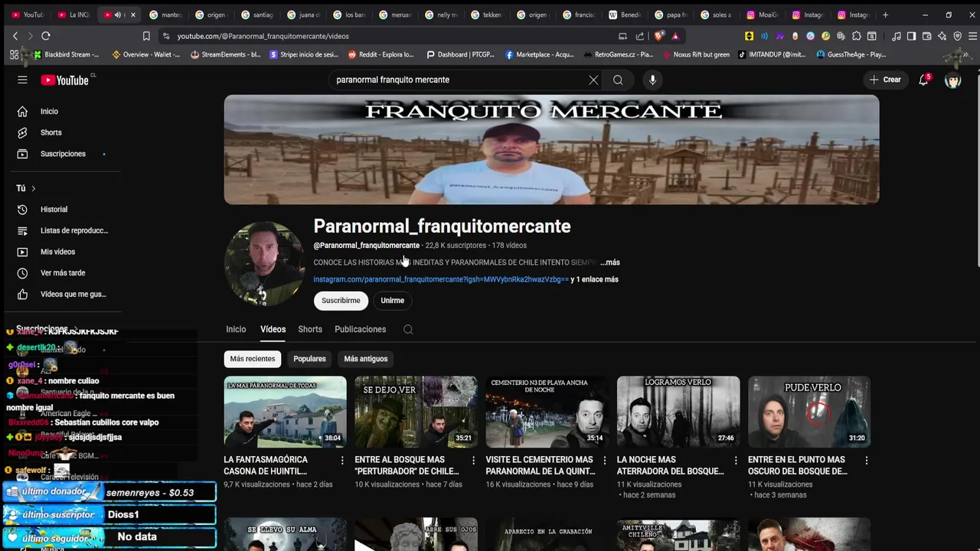Open the account avatar menu
980x551 pixels.
(x=953, y=80)
